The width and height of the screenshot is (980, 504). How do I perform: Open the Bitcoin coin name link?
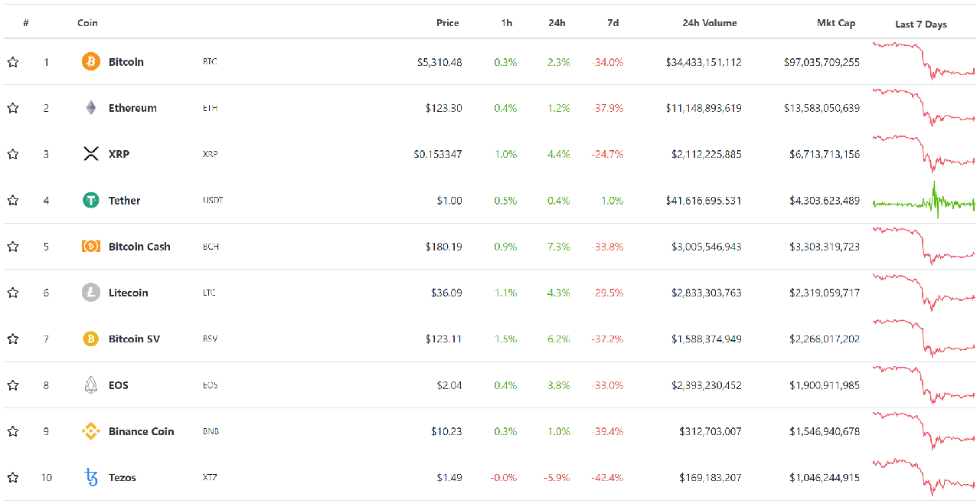(x=126, y=62)
